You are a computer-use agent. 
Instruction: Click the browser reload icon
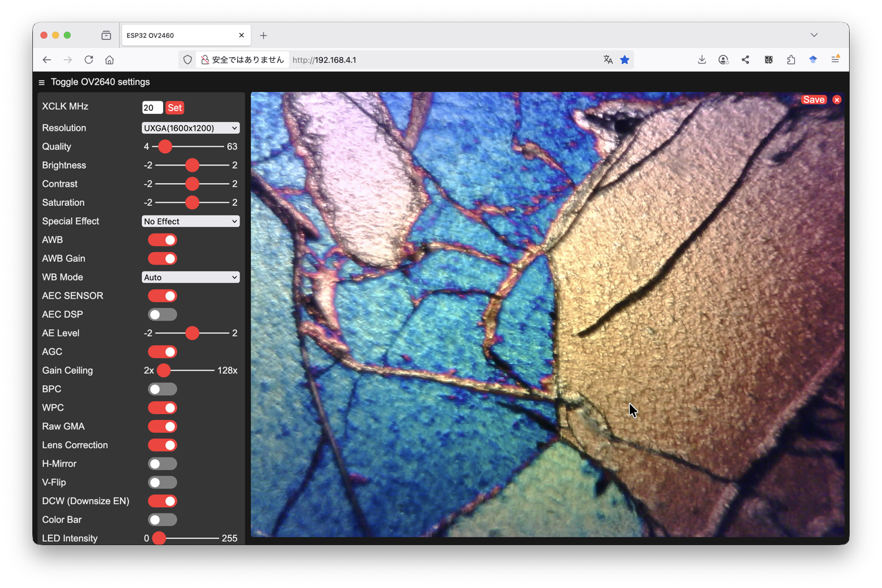(x=89, y=60)
